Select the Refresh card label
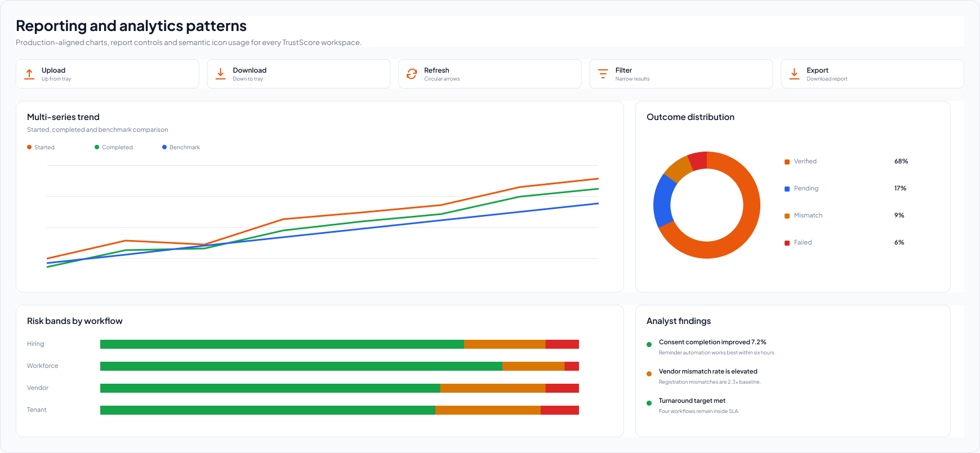The height and width of the screenshot is (453, 980). (x=436, y=70)
